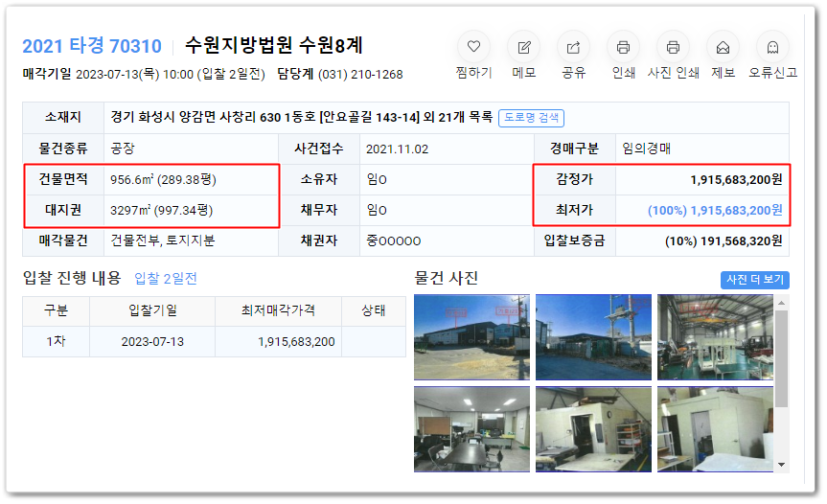Click the 사건접수 date 2021.11.02
The width and height of the screenshot is (827, 504).
[x=397, y=149]
